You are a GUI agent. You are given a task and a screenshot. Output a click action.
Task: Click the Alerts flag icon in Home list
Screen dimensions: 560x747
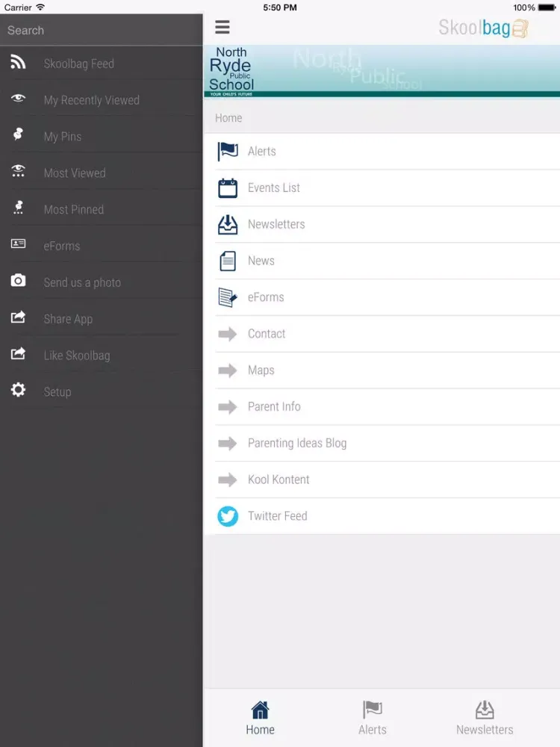(228, 152)
